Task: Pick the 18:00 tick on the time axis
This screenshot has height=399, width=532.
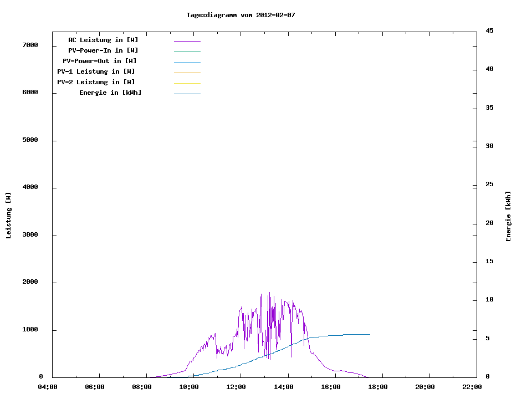Action: click(378, 387)
